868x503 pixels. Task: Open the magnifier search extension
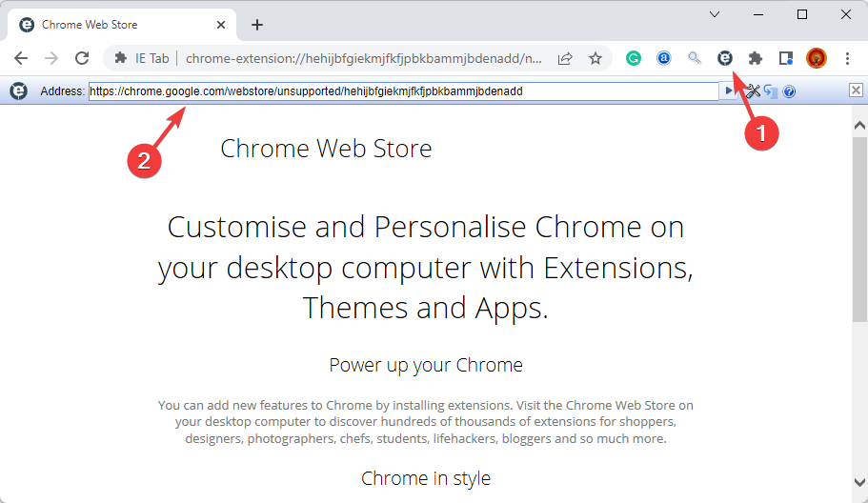695,57
